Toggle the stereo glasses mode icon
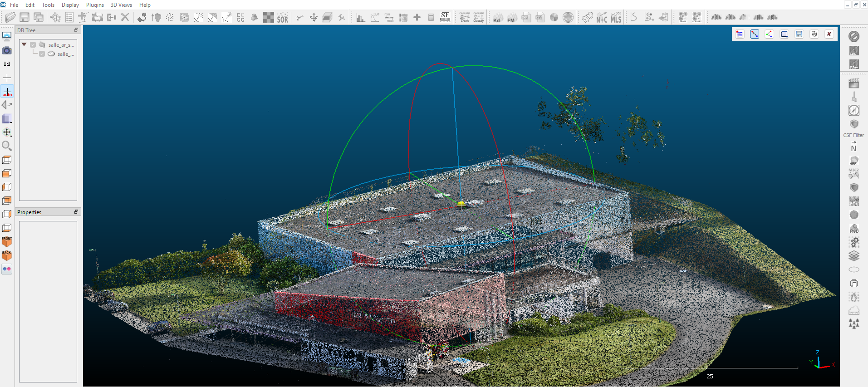 [x=7, y=269]
